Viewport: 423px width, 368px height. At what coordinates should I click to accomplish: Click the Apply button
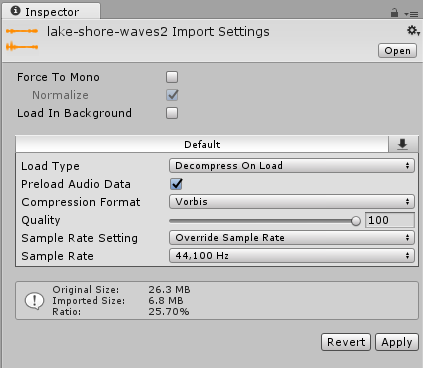coord(397,342)
